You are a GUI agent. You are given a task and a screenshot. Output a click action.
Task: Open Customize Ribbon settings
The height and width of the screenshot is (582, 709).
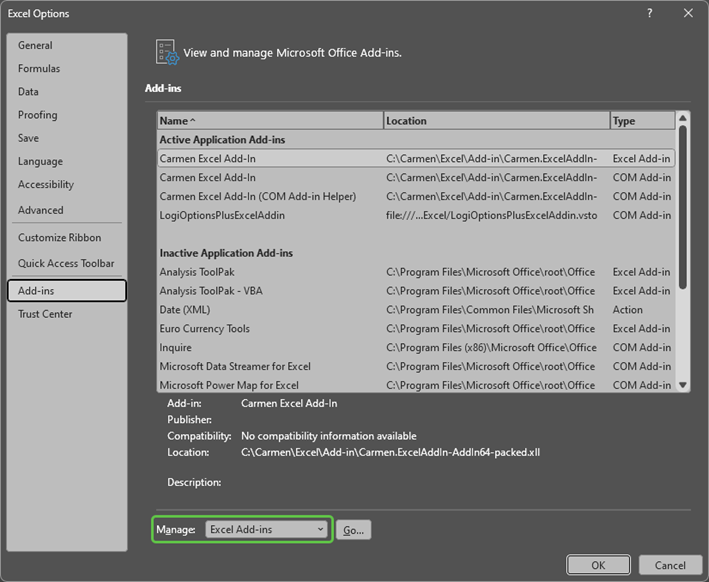point(59,238)
